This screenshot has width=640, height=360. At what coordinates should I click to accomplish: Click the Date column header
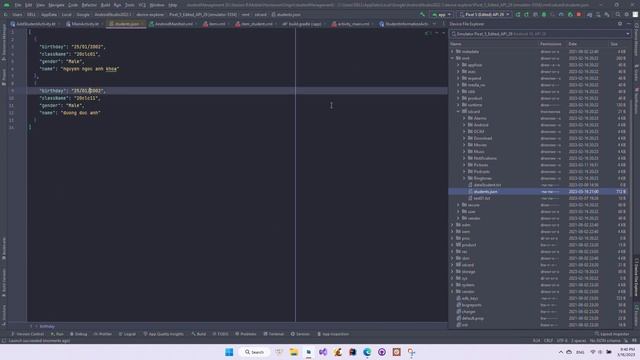(573, 44)
